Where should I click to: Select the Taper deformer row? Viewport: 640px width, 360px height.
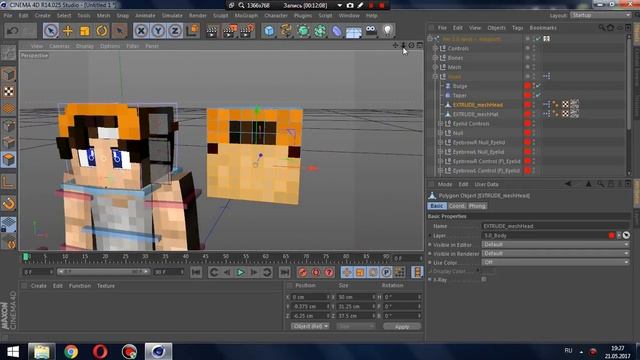point(460,95)
